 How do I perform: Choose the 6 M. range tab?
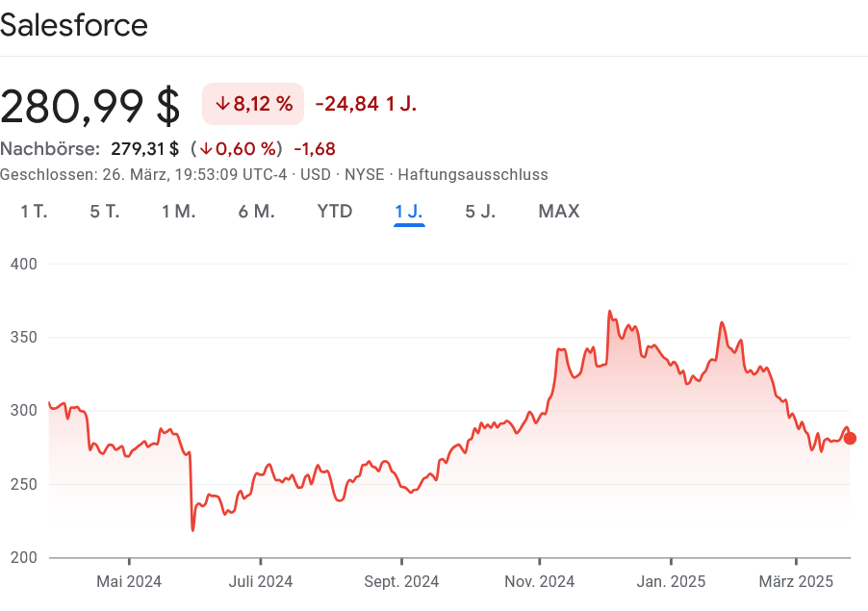coord(256,212)
